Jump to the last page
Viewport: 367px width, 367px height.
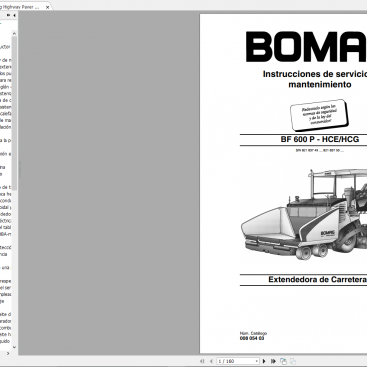coord(273,361)
